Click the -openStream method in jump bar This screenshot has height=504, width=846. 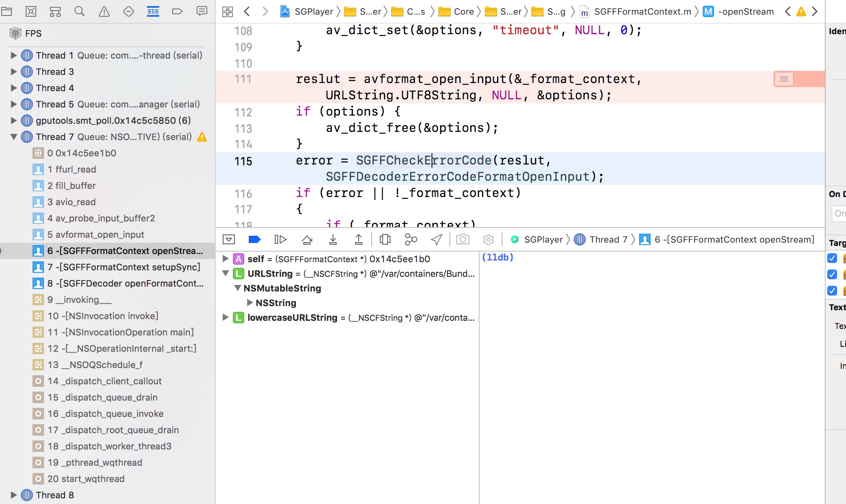pos(745,11)
